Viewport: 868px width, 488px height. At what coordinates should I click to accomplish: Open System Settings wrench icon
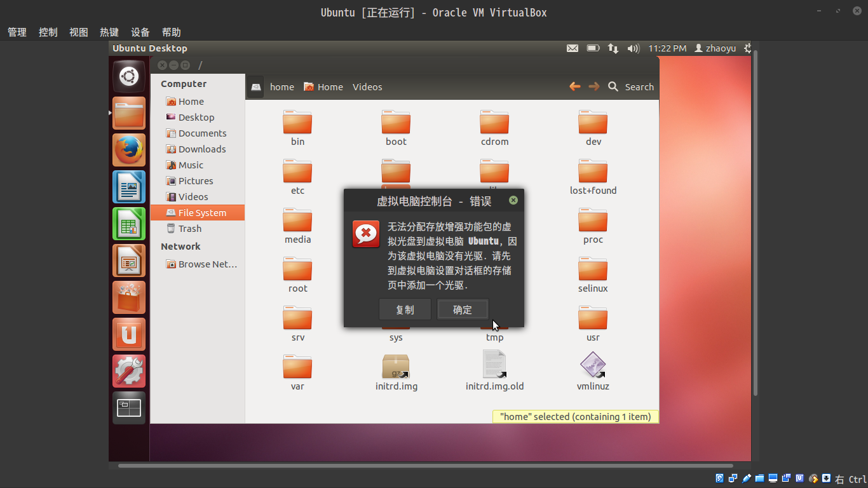point(129,371)
